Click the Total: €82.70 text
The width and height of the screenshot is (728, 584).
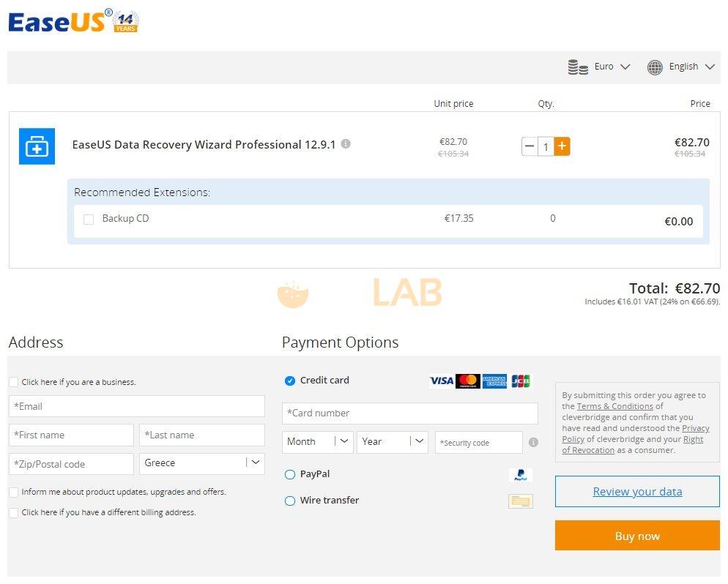[x=675, y=288]
